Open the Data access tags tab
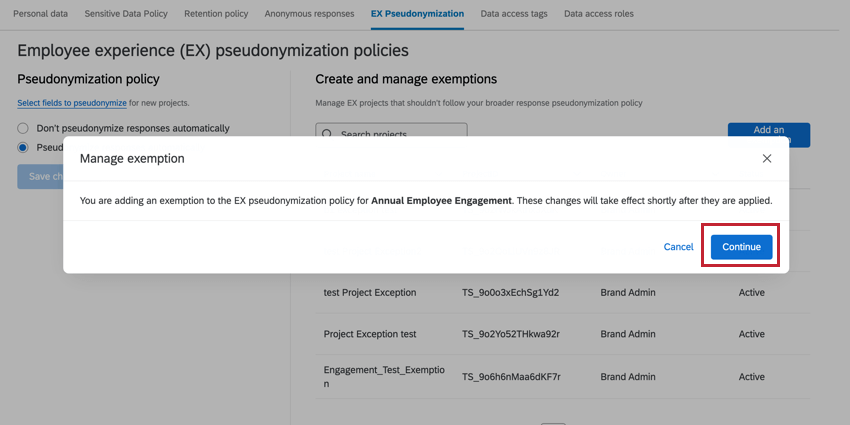The height and width of the screenshot is (425, 850). coord(514,14)
